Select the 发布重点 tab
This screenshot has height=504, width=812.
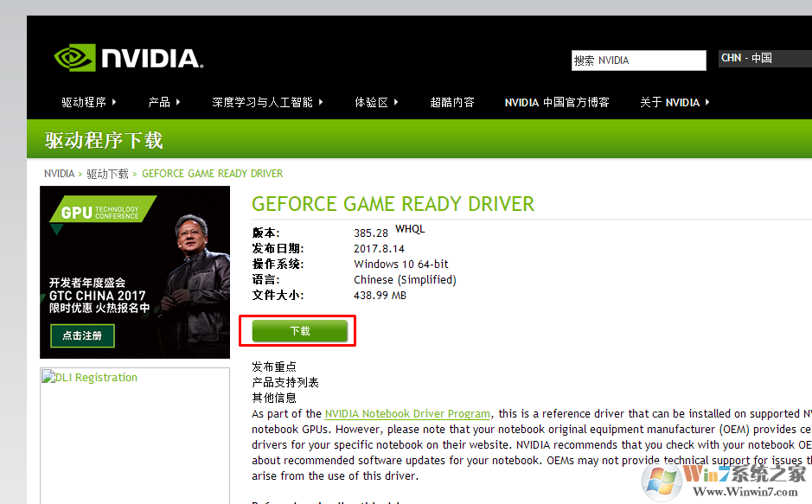click(274, 367)
